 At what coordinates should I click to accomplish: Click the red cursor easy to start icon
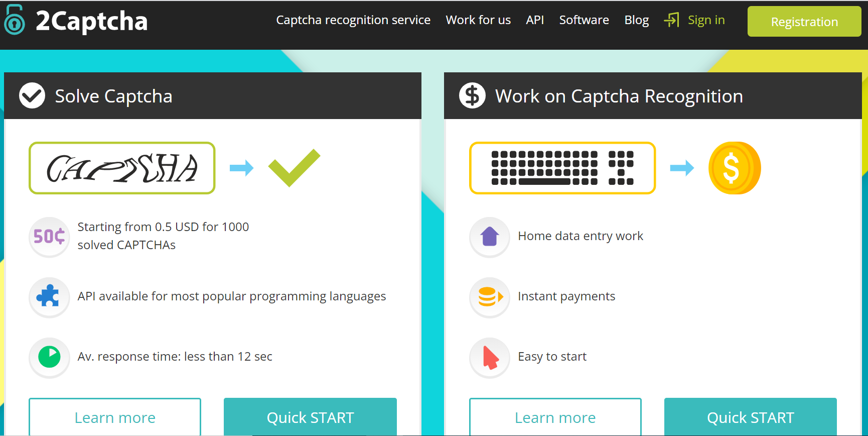click(x=489, y=357)
